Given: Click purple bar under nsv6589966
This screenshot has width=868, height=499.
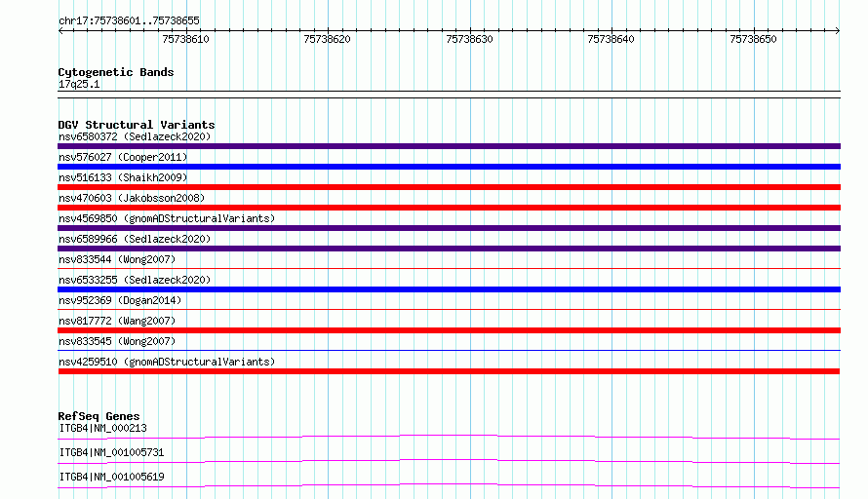Looking at the screenshot, I should coord(449,249).
